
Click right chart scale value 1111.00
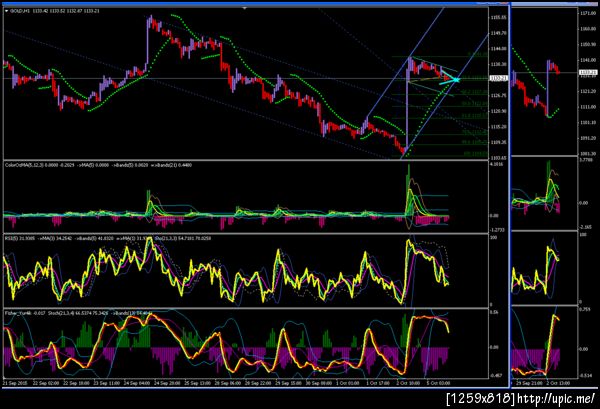pos(588,107)
